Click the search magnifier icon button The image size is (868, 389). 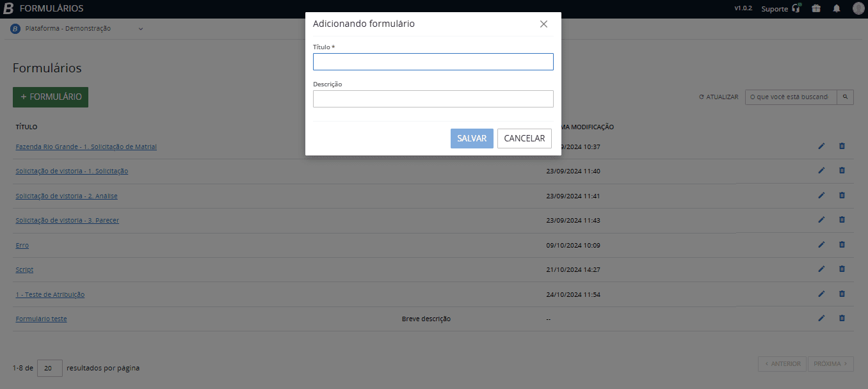click(845, 97)
